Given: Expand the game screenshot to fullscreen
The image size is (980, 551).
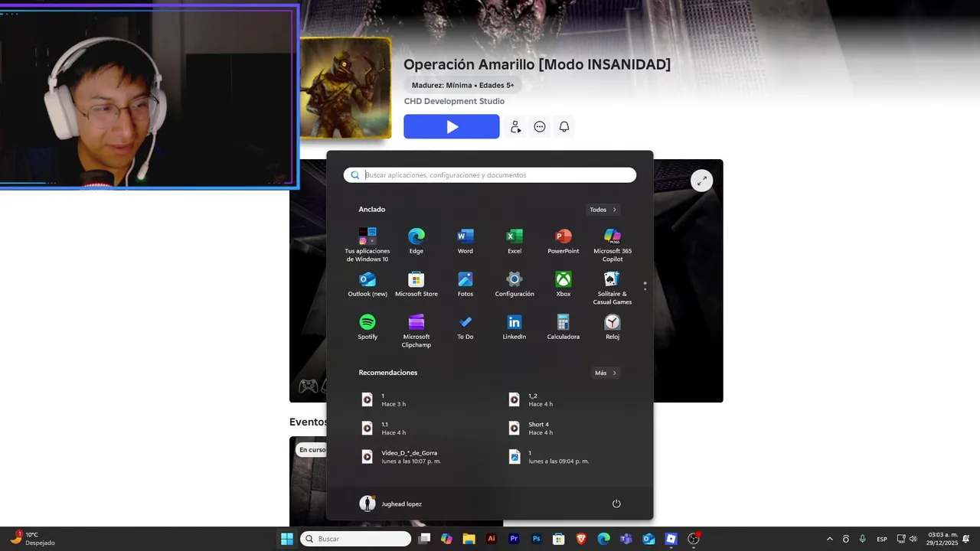Looking at the screenshot, I should [701, 181].
